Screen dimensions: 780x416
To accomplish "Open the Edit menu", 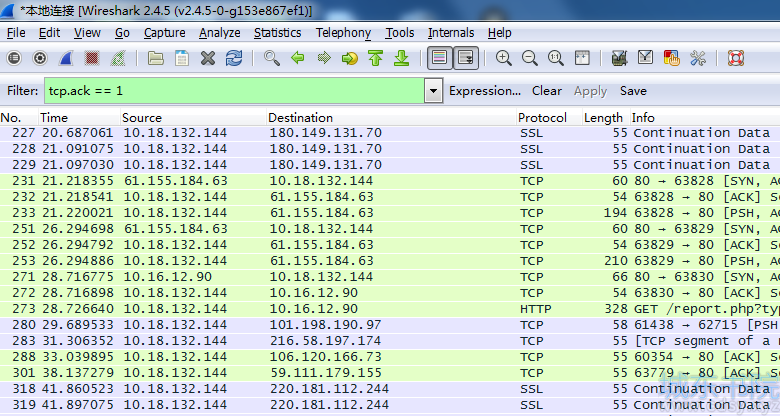I will click(x=49, y=33).
